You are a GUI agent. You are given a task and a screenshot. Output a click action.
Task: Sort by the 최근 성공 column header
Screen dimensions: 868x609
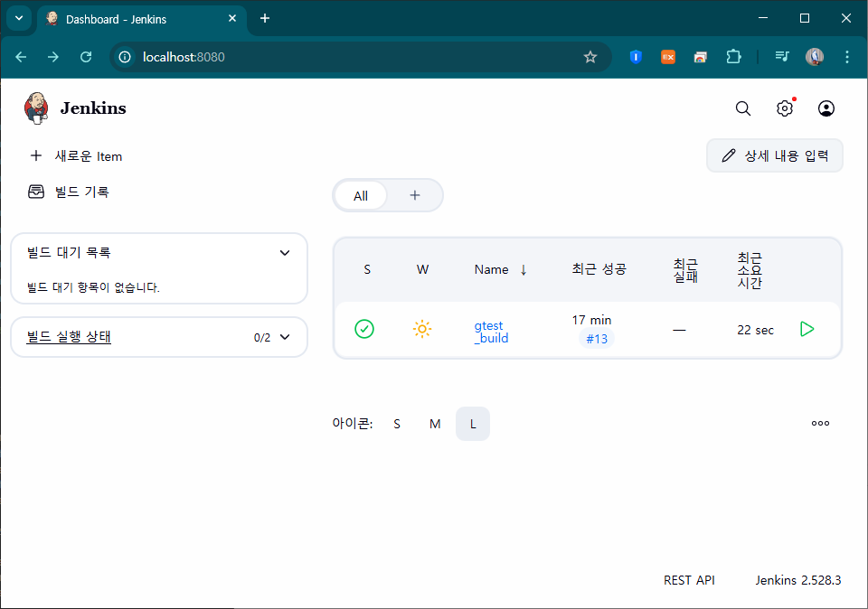tap(599, 269)
